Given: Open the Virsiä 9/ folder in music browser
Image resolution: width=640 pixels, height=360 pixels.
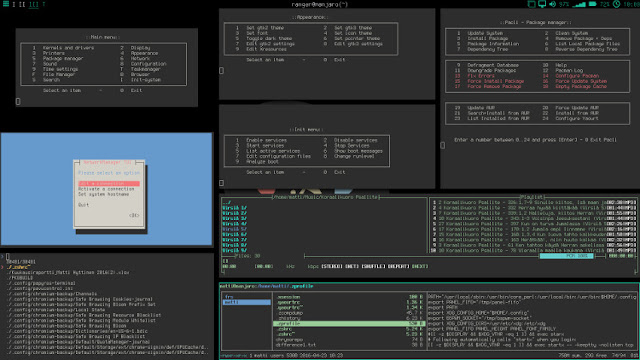Looking at the screenshot, I should point(234,250).
